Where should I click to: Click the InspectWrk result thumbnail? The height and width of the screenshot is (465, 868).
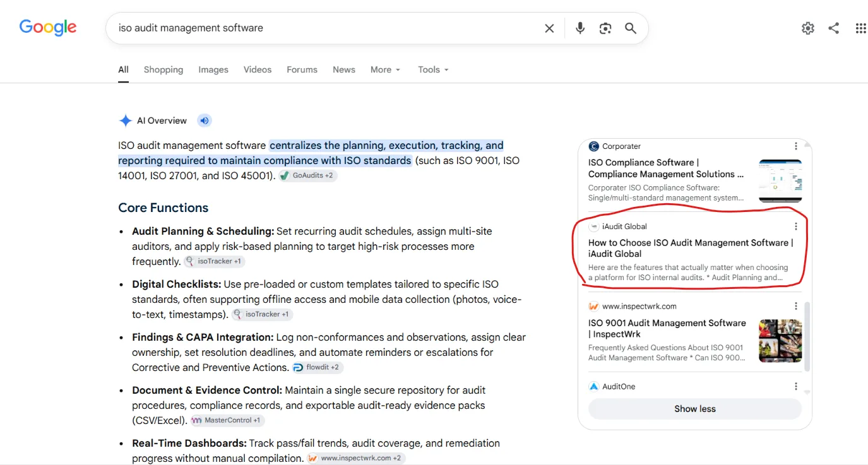tap(780, 341)
